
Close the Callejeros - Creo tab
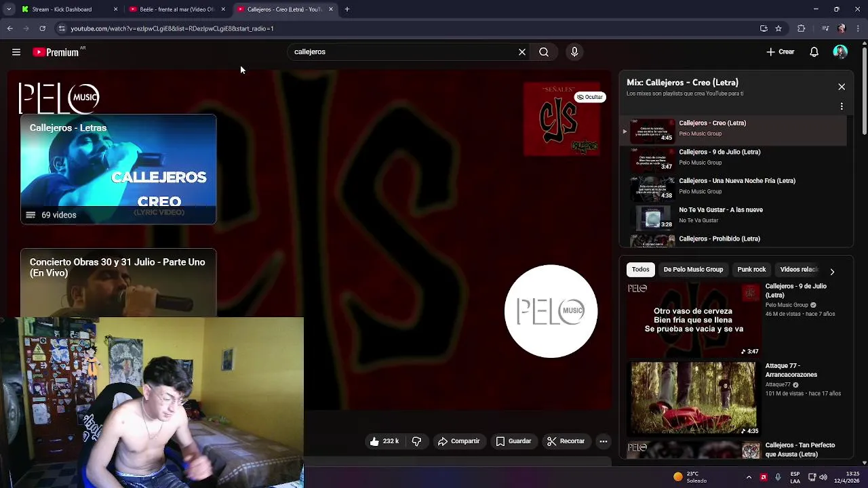point(331,9)
